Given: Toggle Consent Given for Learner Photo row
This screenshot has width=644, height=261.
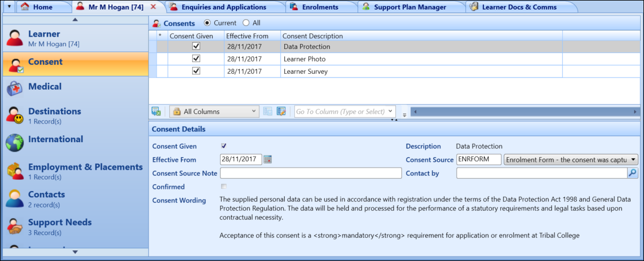Looking at the screenshot, I should pyautogui.click(x=196, y=59).
